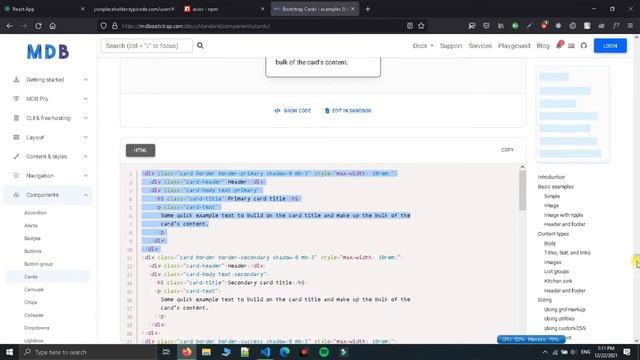Open Firefox in the taskbar

click(187, 352)
